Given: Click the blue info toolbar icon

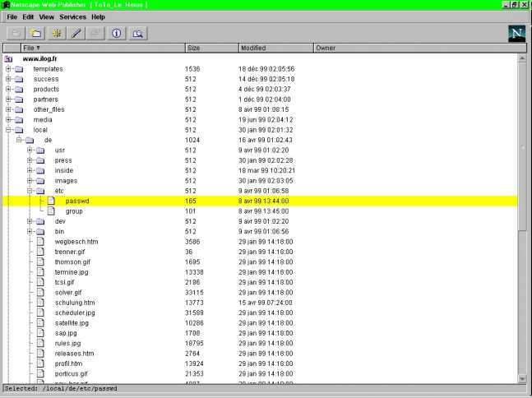Looking at the screenshot, I should click(x=117, y=33).
